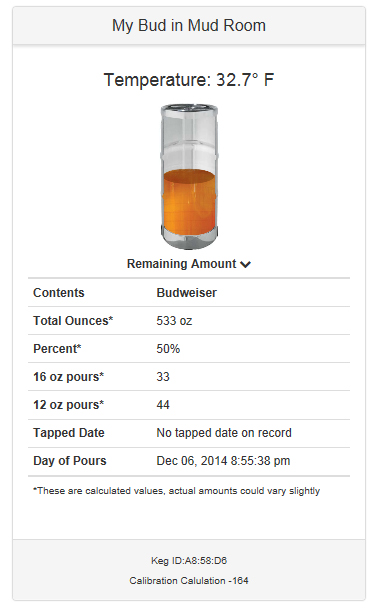This screenshot has height=612, width=379.
Task: Click the Keg ID A8:58:D6 text
Action: tap(189, 561)
